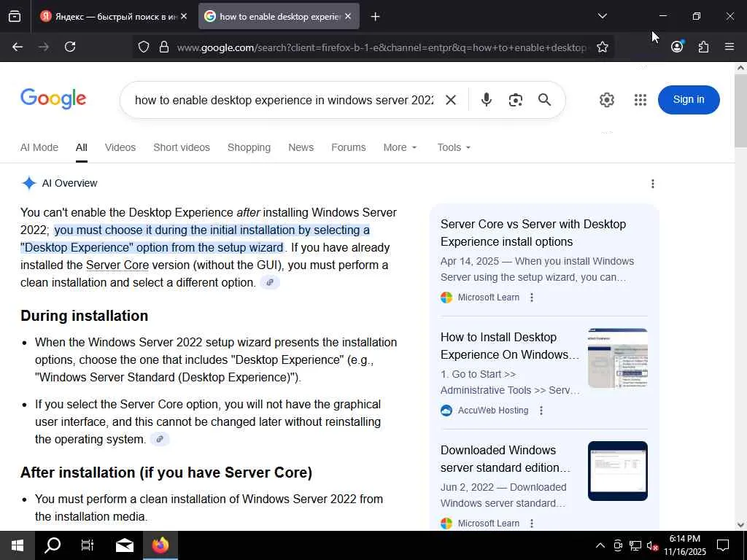
Task: Open AI Overview three-dot options
Action: (x=653, y=184)
